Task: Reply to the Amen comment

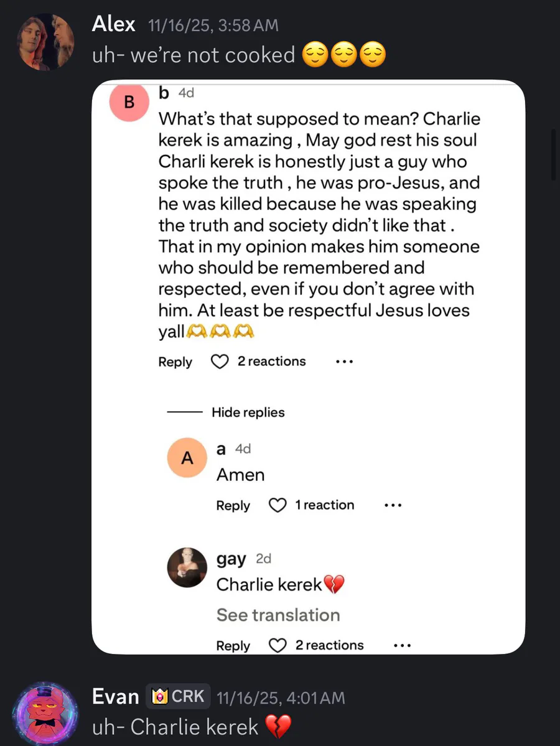Action: [233, 506]
